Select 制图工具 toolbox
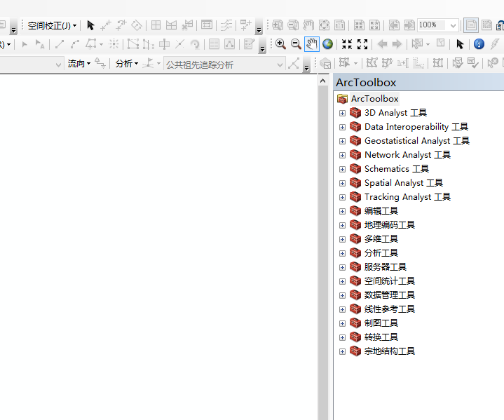Screen dimensions: 504x420 pos(381,323)
